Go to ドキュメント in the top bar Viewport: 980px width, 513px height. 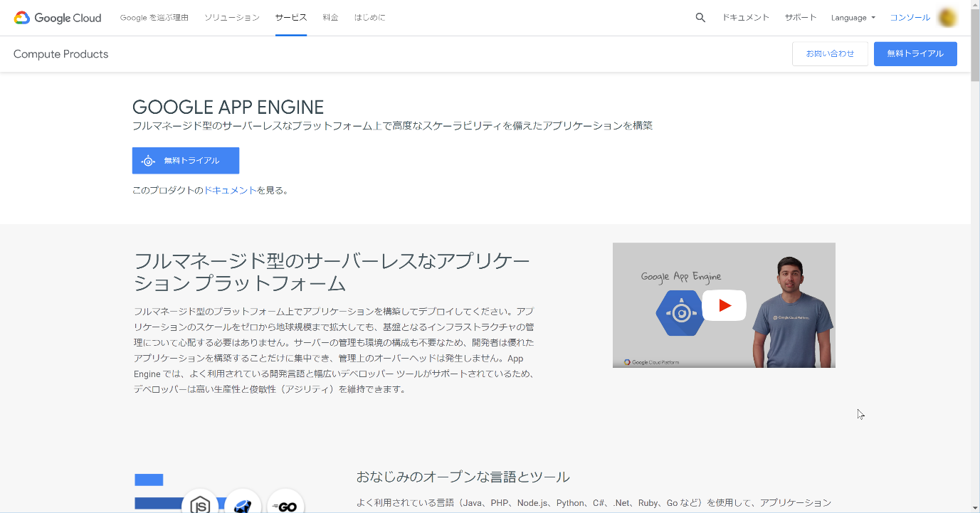click(x=746, y=18)
